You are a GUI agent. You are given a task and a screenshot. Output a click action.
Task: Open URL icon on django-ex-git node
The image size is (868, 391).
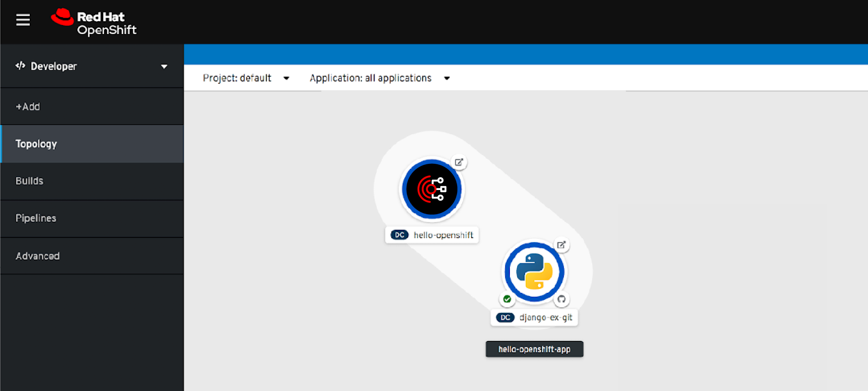point(561,245)
